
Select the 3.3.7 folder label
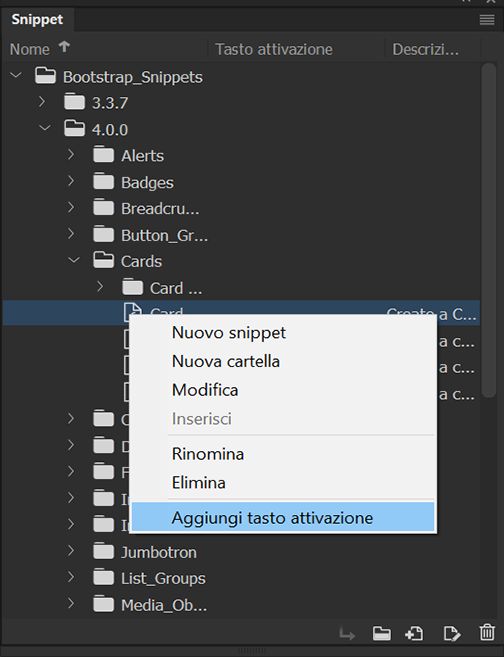point(110,103)
